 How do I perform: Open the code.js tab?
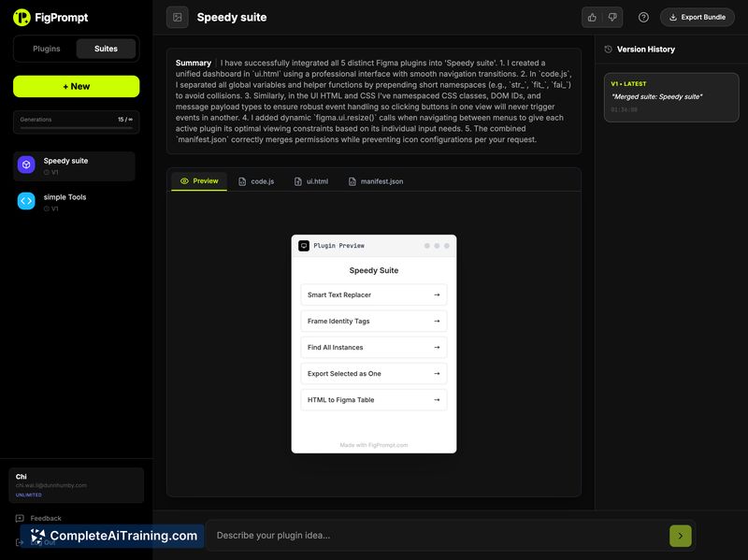point(255,181)
